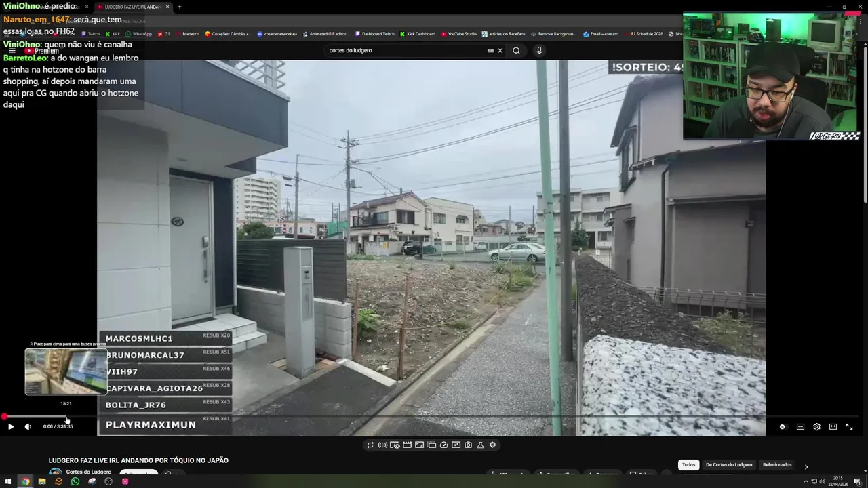Select the 'De Cortes do Ludgero' chip

(x=729, y=465)
